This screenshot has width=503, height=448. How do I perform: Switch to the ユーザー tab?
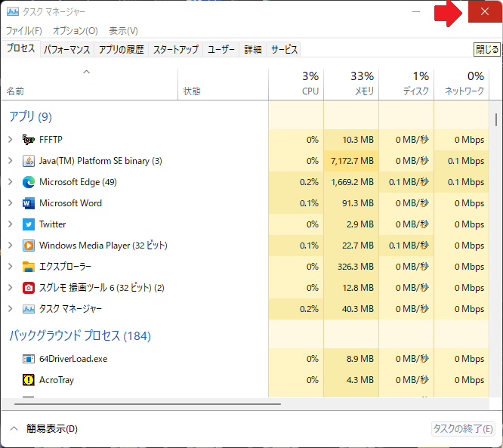click(221, 49)
